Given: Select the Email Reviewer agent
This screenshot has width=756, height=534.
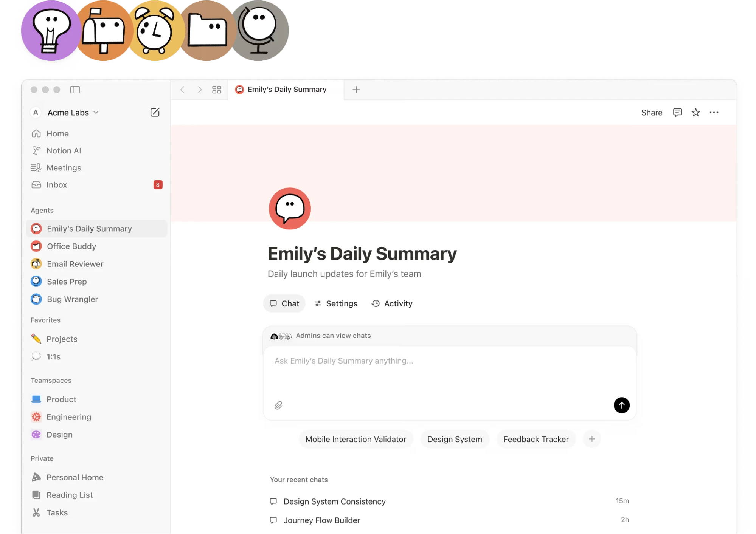Looking at the screenshot, I should point(75,264).
